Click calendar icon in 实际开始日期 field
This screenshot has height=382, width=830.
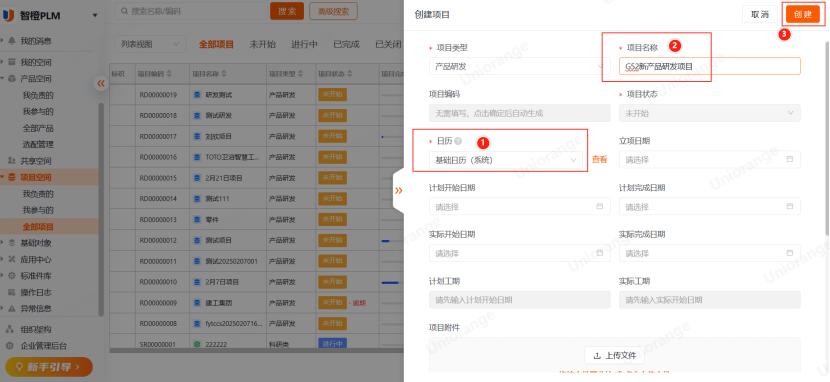click(x=600, y=253)
